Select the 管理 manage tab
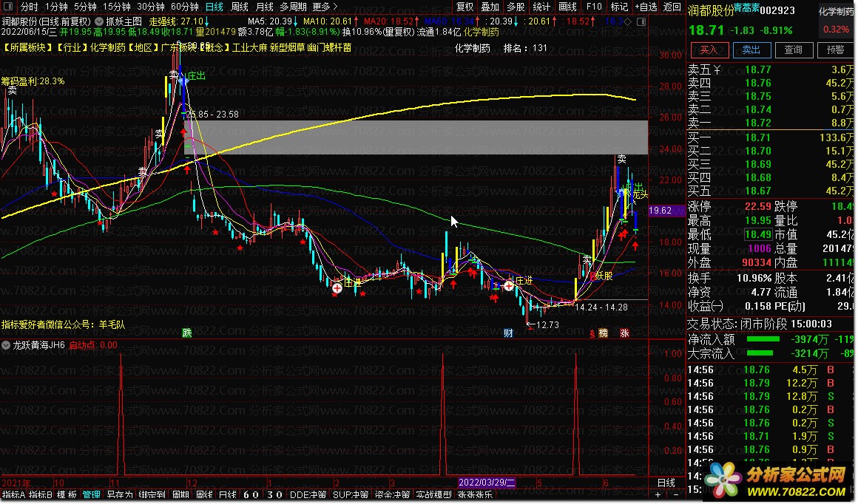This screenshot has width=858, height=504. [92, 495]
